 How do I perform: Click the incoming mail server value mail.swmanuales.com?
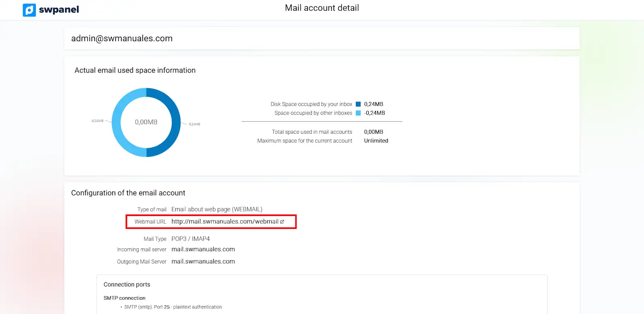pyautogui.click(x=203, y=250)
